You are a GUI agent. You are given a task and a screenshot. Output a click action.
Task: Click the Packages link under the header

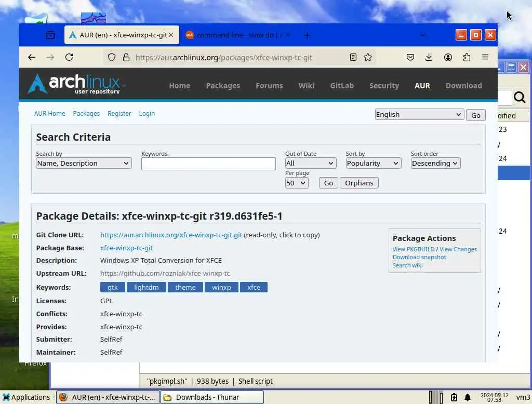86,114
